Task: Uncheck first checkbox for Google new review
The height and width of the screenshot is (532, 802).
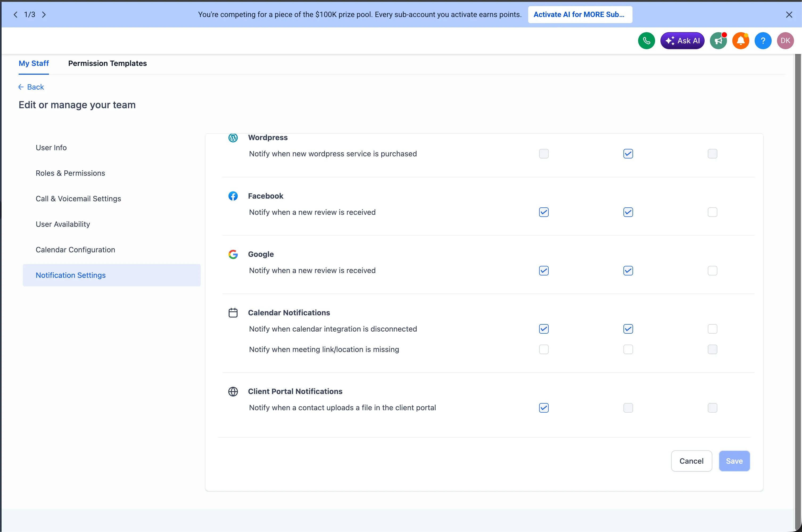Action: [x=544, y=271]
